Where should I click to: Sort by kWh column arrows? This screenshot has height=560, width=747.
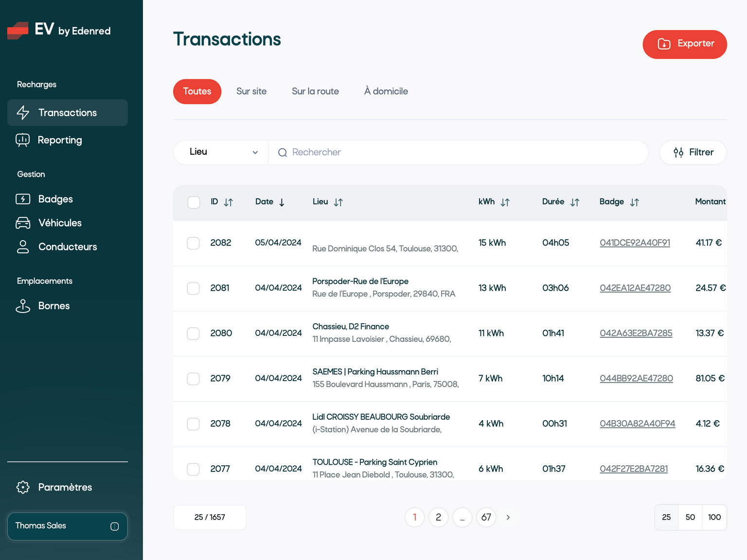click(505, 202)
